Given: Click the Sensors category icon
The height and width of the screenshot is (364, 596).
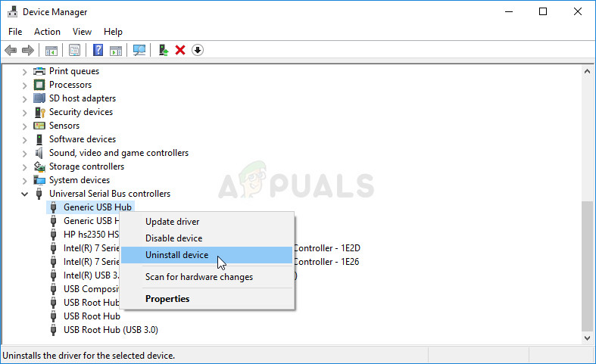Looking at the screenshot, I should pyautogui.click(x=39, y=126).
